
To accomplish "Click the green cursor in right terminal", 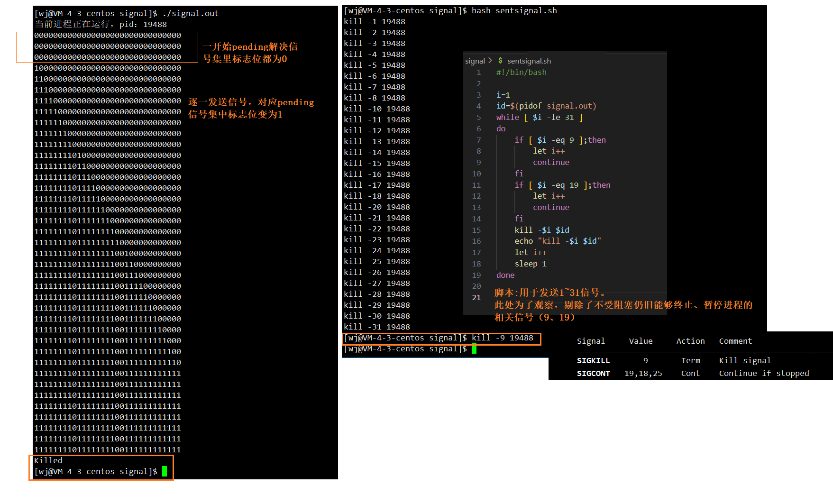I will [474, 349].
